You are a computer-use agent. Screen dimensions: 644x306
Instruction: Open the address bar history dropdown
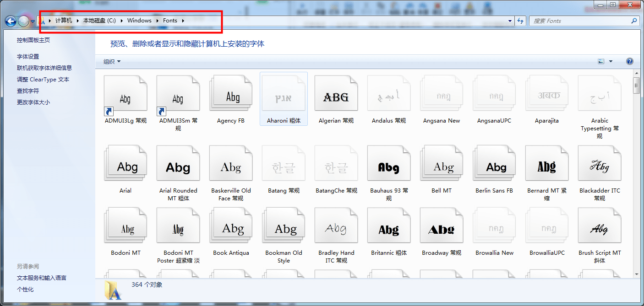coord(510,21)
